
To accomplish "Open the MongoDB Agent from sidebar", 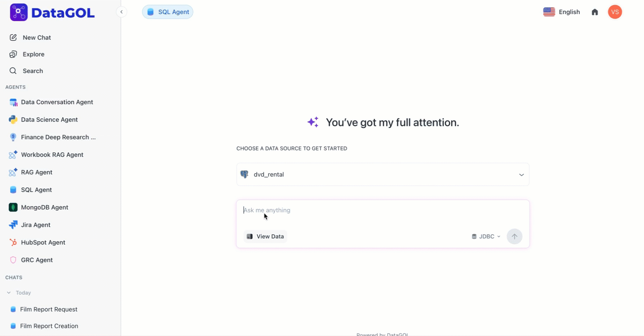I will coord(44,207).
